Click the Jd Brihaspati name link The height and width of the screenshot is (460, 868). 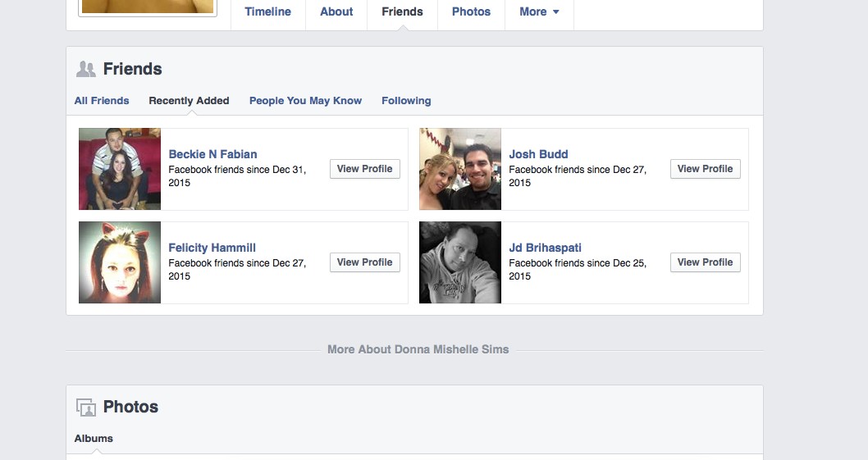[x=546, y=248]
